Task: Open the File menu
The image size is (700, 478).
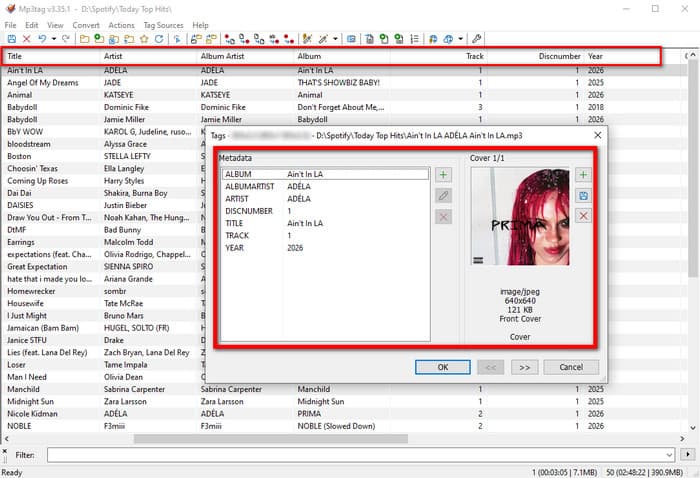Action: coord(10,25)
